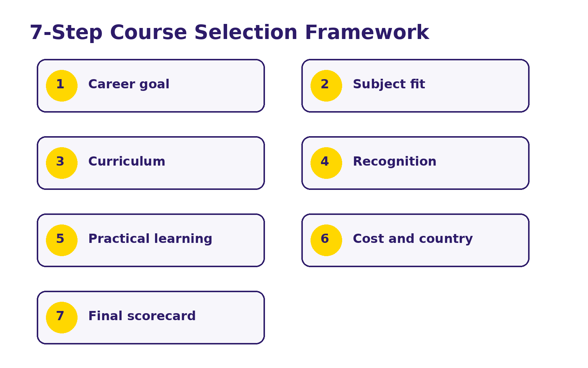
Task: Tap the number 5 circle icon
Action: [62, 240]
